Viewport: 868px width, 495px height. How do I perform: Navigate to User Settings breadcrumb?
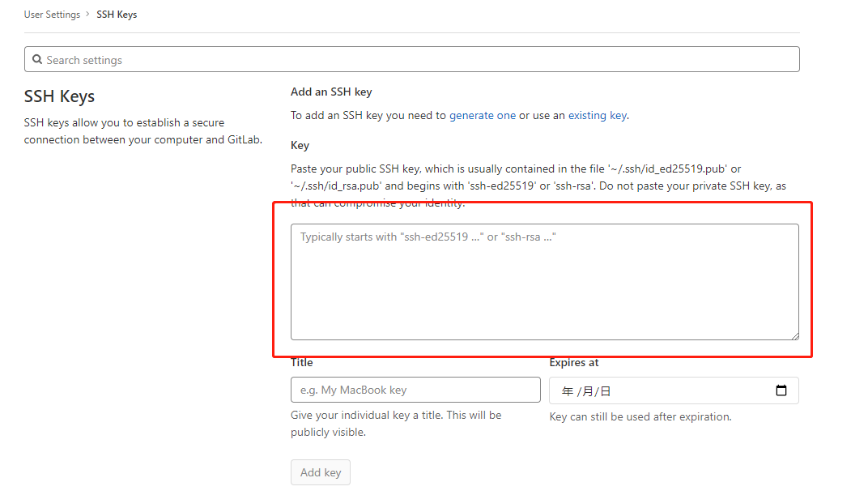point(52,14)
